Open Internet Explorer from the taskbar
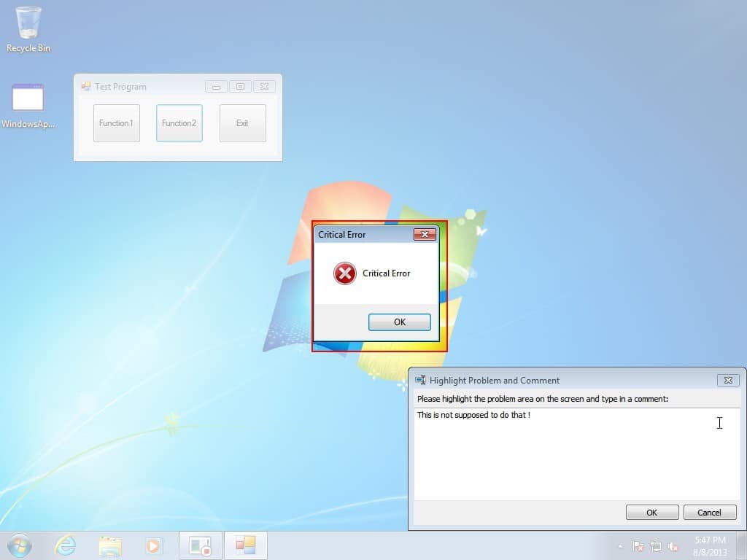The width and height of the screenshot is (747, 560). 65,545
